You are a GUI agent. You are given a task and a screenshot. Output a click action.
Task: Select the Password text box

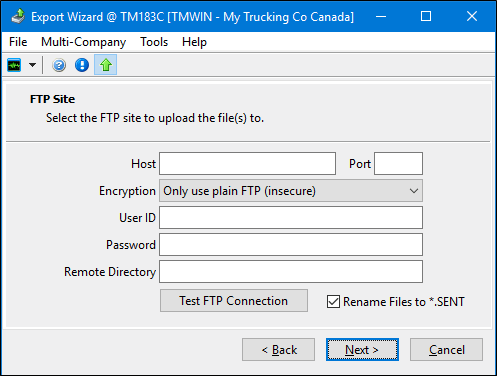(x=291, y=245)
